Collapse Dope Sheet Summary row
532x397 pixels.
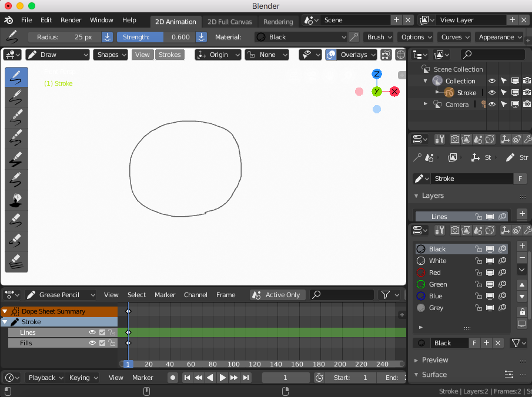coord(5,311)
